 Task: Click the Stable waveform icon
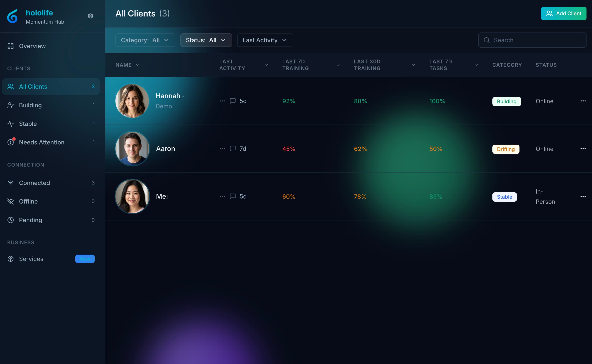tap(11, 124)
